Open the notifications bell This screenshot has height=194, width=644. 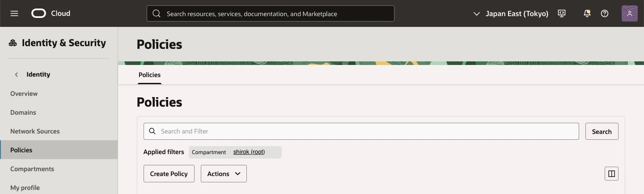point(587,13)
